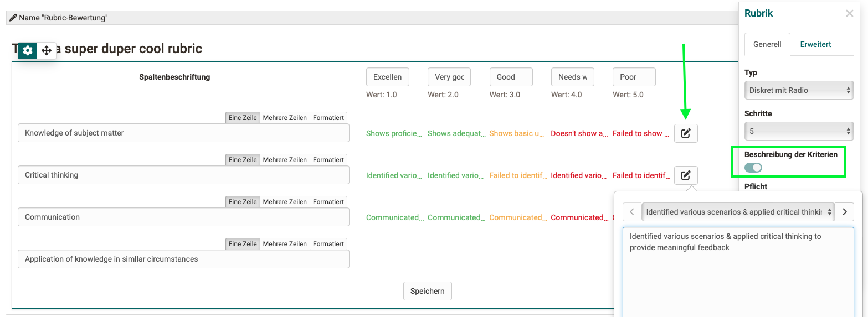Switch to the Erweitert tab
Image resolution: width=868 pixels, height=317 pixels.
click(x=815, y=44)
